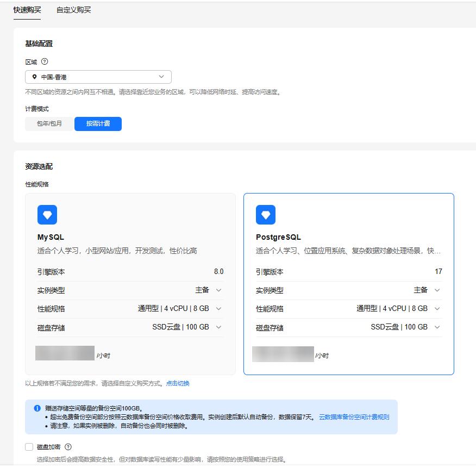476x467 pixels.
Task: Open the 磁盘加密 help question mark icon
Action: coord(68,447)
